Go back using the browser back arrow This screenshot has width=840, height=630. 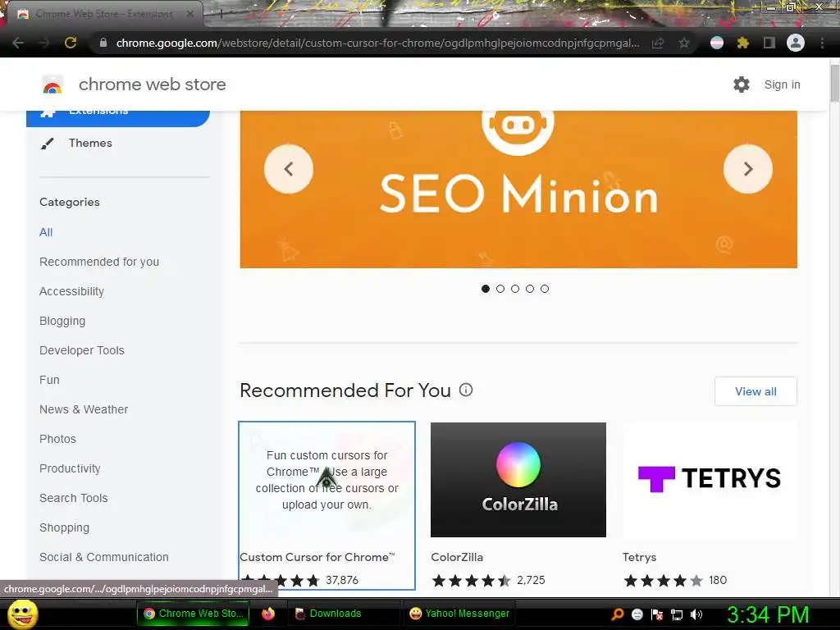point(18,43)
